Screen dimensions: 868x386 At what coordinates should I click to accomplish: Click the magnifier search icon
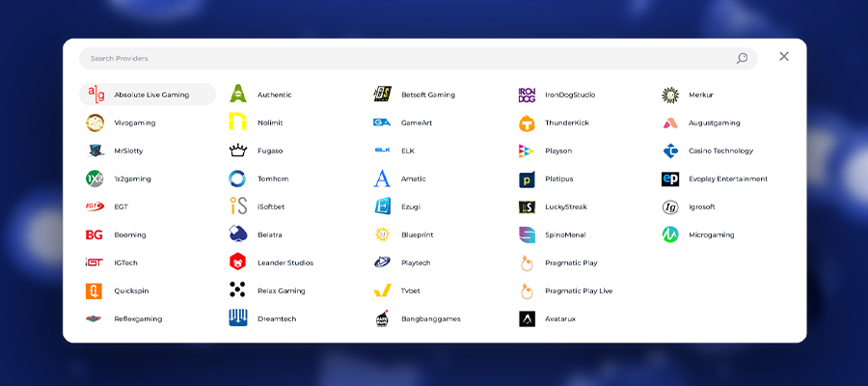742,58
